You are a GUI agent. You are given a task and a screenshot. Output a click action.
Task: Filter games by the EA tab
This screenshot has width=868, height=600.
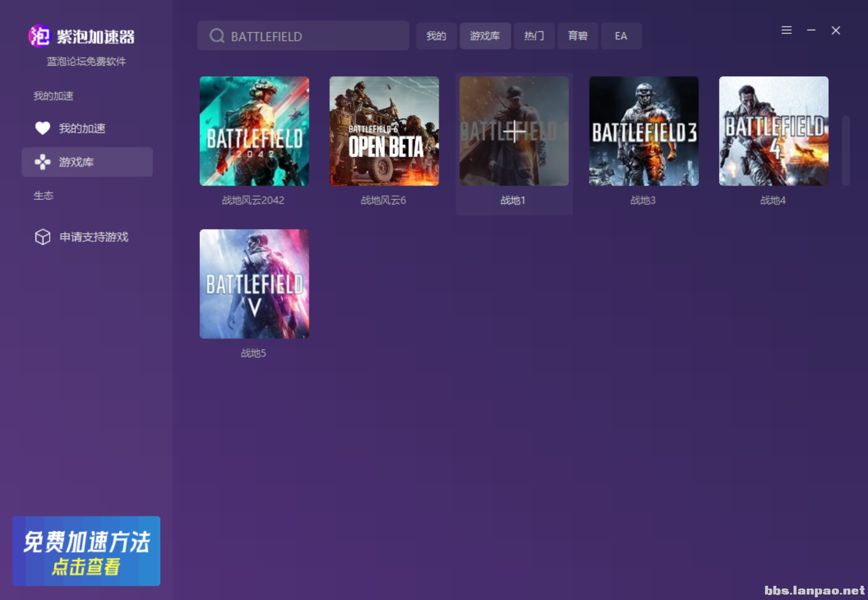621,36
